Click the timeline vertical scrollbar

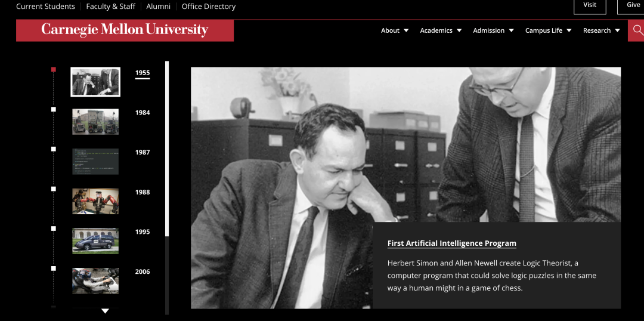[x=167, y=148]
